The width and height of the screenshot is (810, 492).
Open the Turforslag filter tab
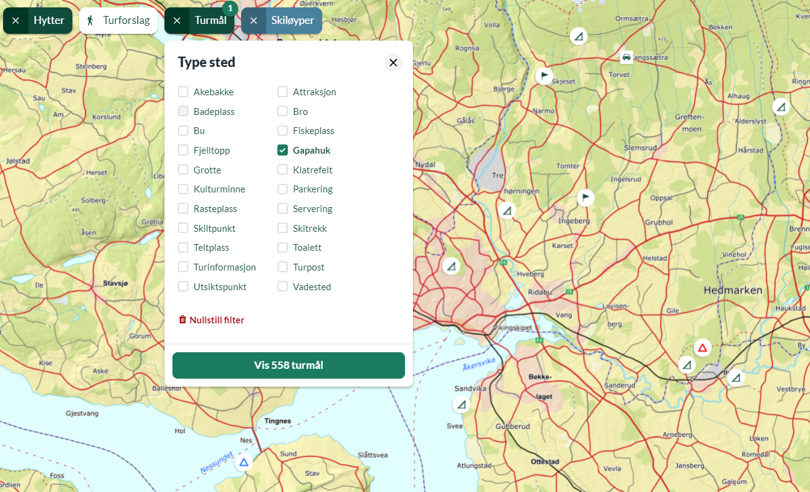point(118,21)
